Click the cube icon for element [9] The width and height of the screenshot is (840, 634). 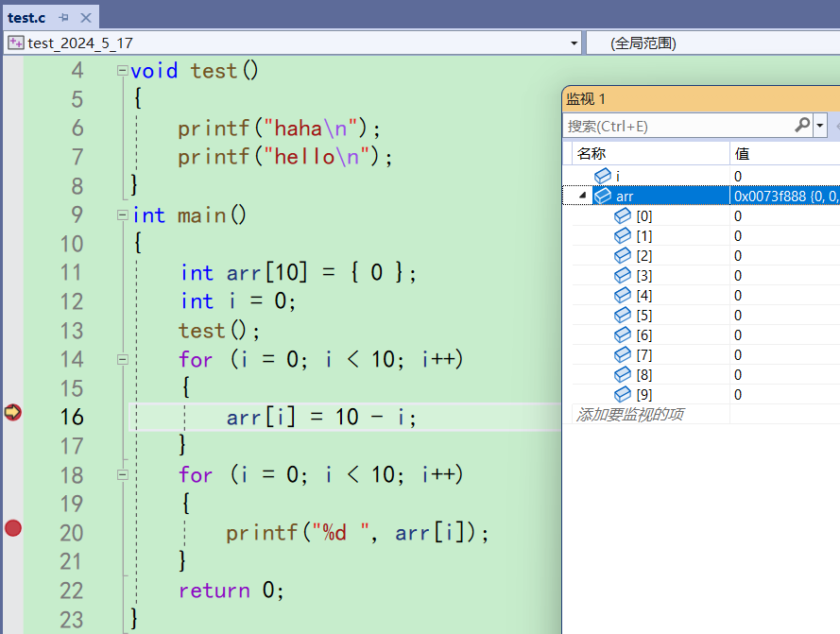623,394
